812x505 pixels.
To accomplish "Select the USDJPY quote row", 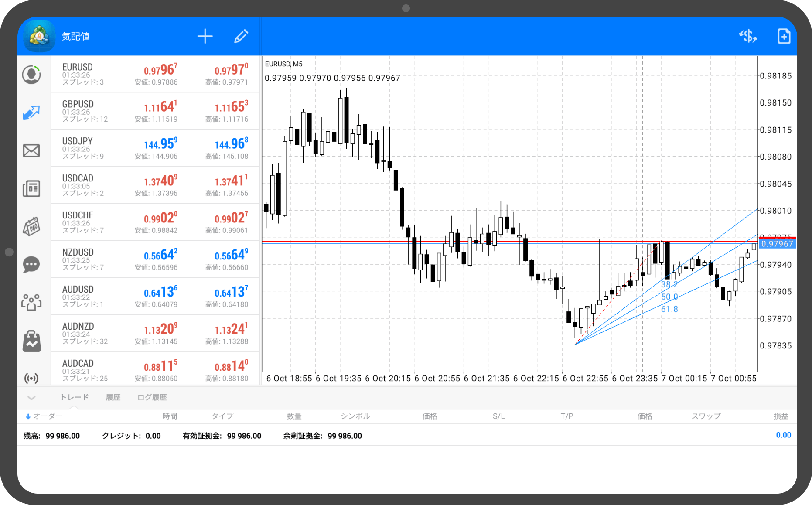I will pyautogui.click(x=155, y=148).
